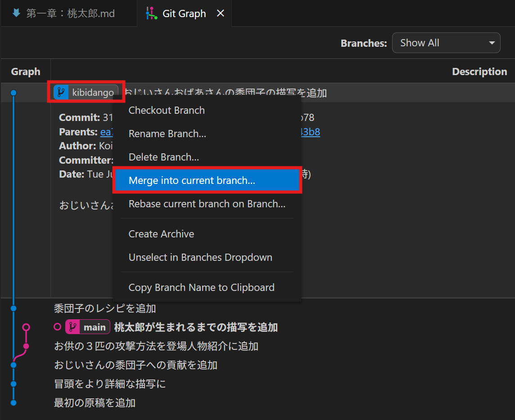Click the pink commit node on the branch line
Image resolution: width=515 pixels, height=420 pixels.
[26, 346]
